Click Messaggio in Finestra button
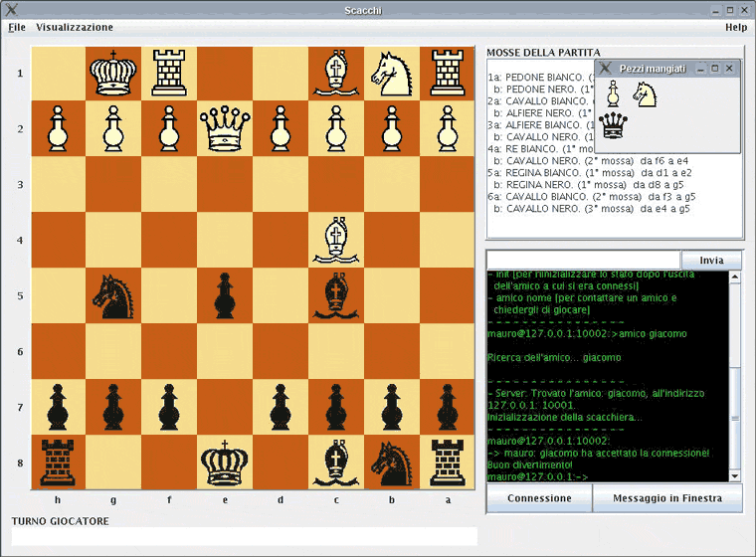756x557 pixels. [666, 498]
